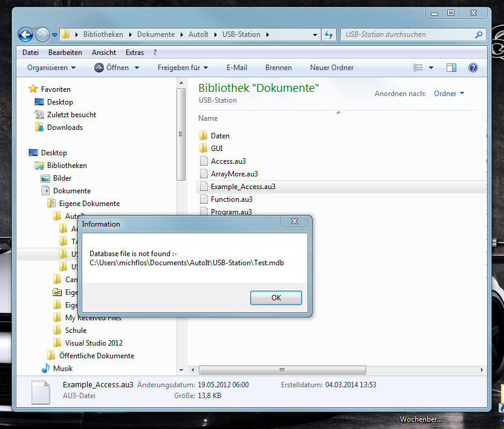
Task: Select the Daten folder icon
Action: [x=204, y=136]
